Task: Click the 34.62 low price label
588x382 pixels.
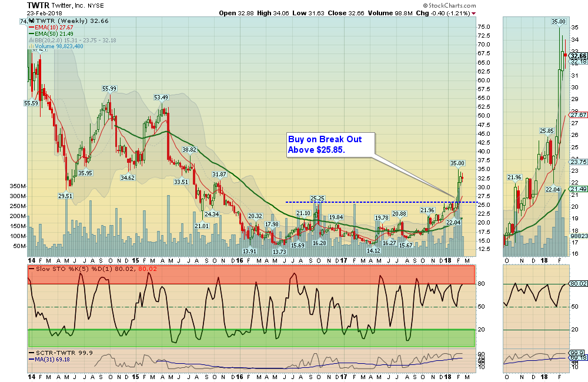Action: click(x=128, y=177)
